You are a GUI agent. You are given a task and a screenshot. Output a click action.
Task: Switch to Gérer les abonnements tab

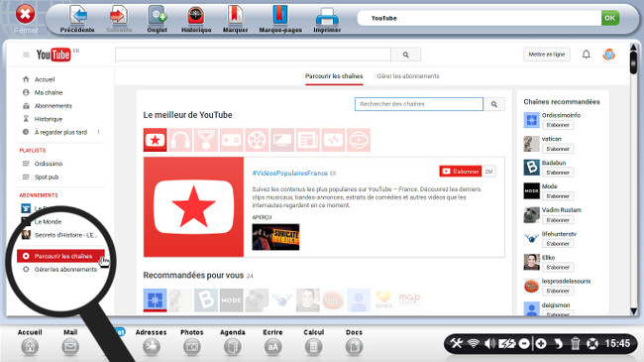click(x=408, y=76)
